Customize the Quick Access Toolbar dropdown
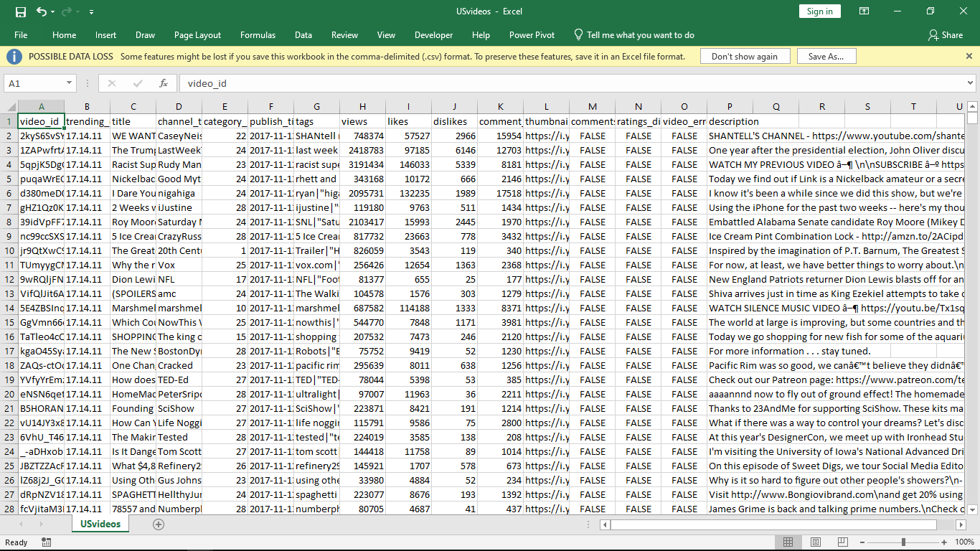This screenshot has width=980, height=551. (91, 12)
